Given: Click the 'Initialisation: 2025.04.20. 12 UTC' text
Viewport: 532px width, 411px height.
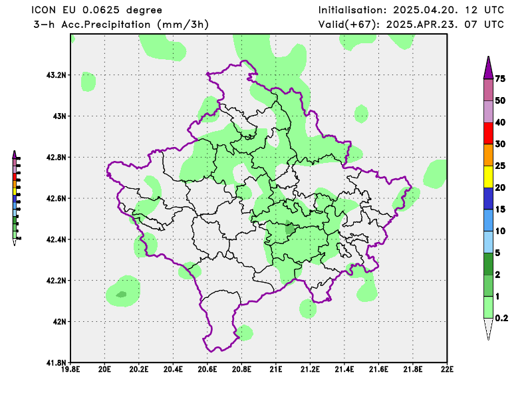Looking at the screenshot, I should coord(411,10).
